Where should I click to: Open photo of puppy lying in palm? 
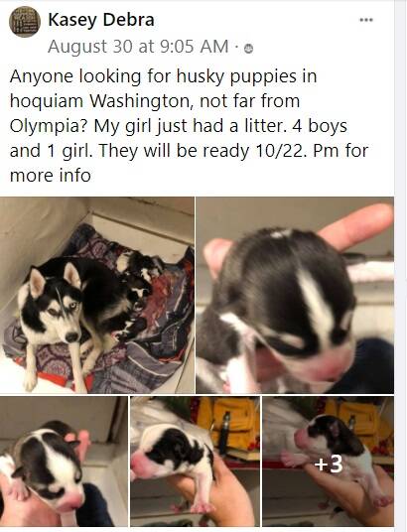196,462
